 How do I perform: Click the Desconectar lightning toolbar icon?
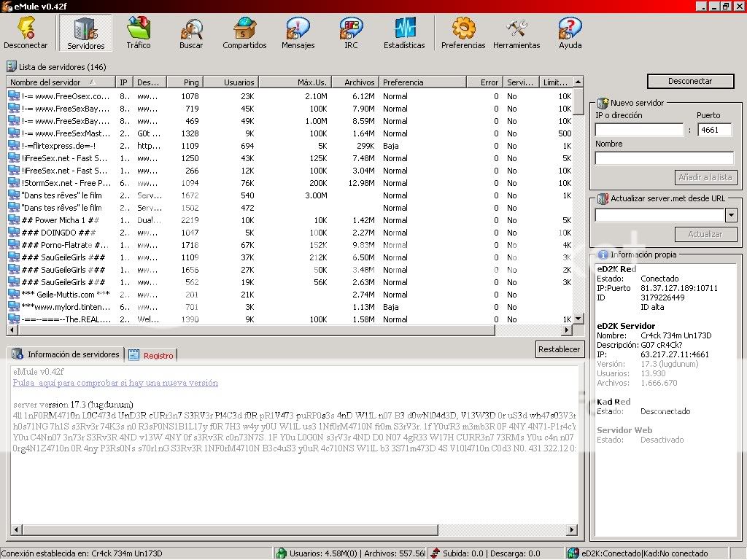pyautogui.click(x=26, y=34)
